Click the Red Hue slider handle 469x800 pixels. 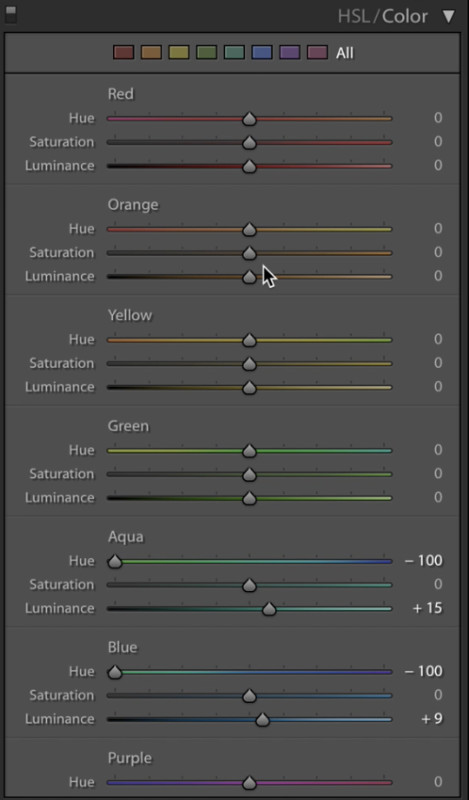249,119
